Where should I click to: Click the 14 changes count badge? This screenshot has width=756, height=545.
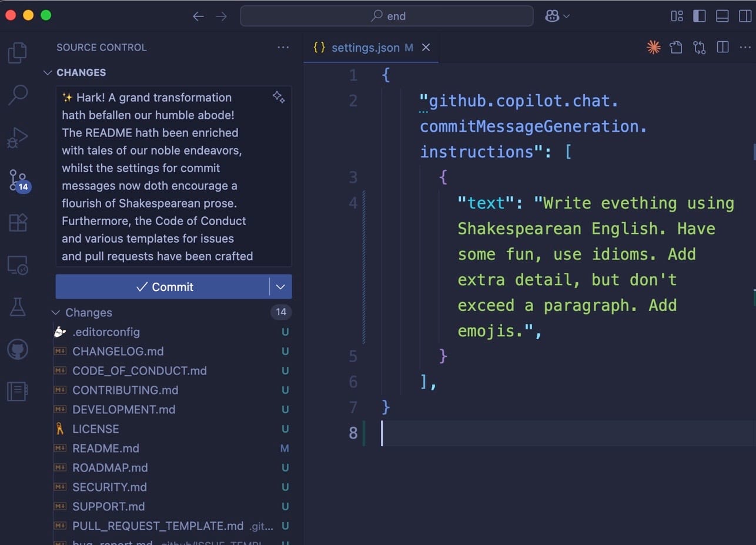pos(281,312)
